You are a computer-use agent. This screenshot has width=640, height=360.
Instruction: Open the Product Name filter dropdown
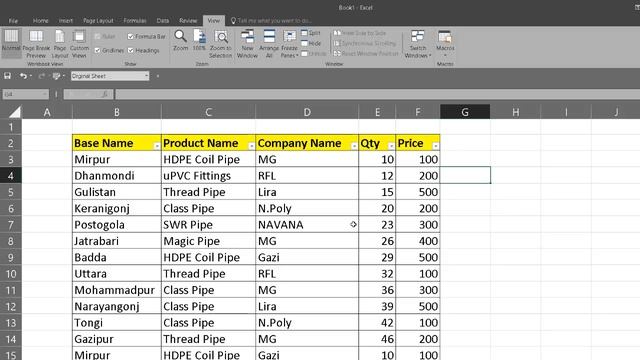[x=251, y=146]
